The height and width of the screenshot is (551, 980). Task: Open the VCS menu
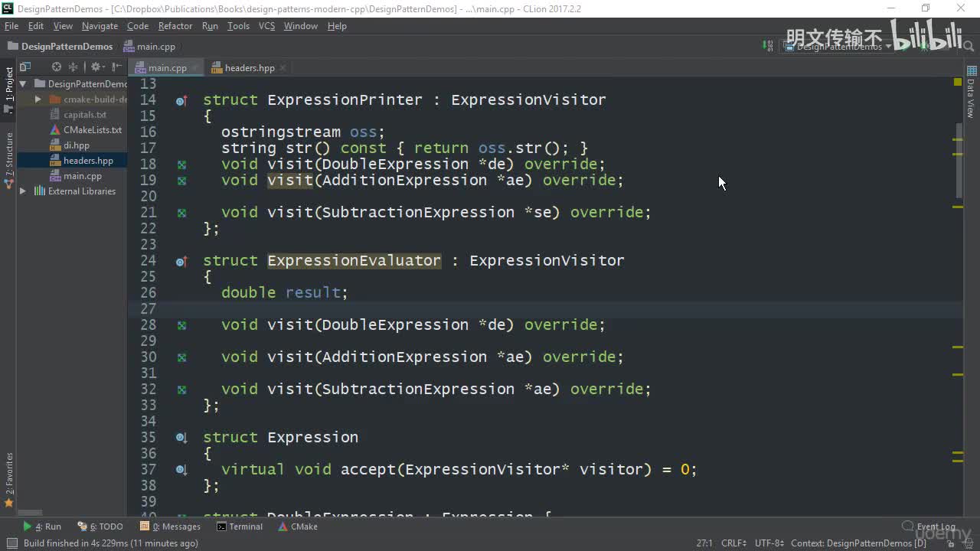pos(266,26)
